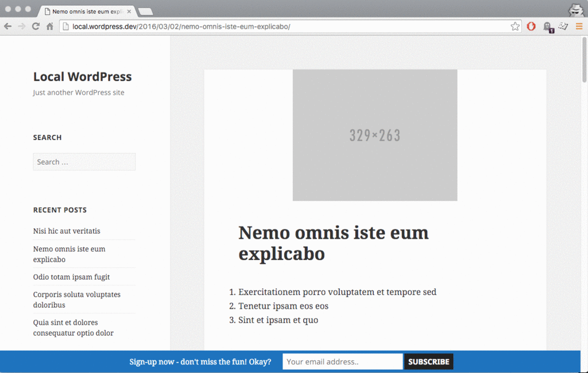
Task: Click the Your email address field
Action: pos(342,362)
